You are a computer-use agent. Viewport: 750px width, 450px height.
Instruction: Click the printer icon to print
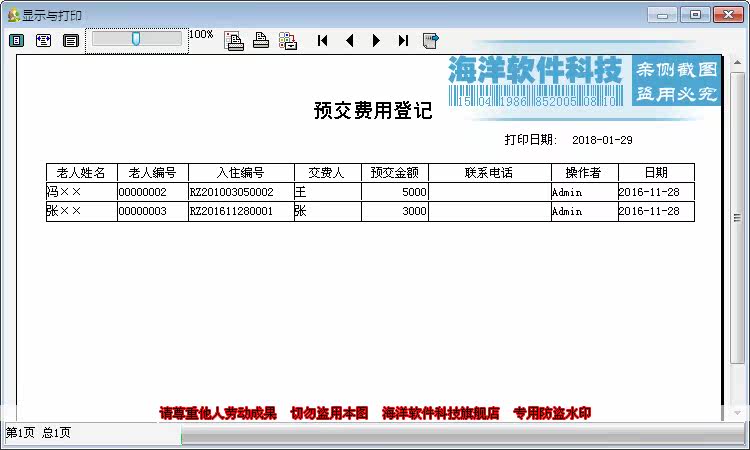[261, 41]
